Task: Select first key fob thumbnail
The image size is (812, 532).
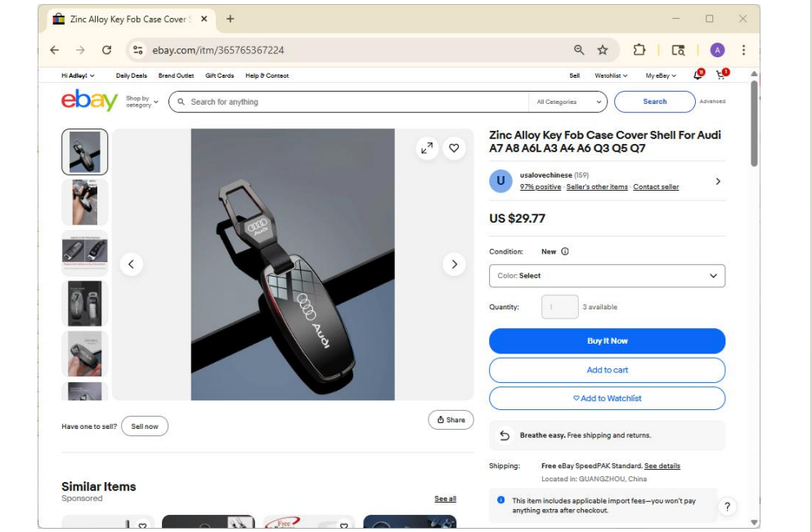Action: pos(85,152)
